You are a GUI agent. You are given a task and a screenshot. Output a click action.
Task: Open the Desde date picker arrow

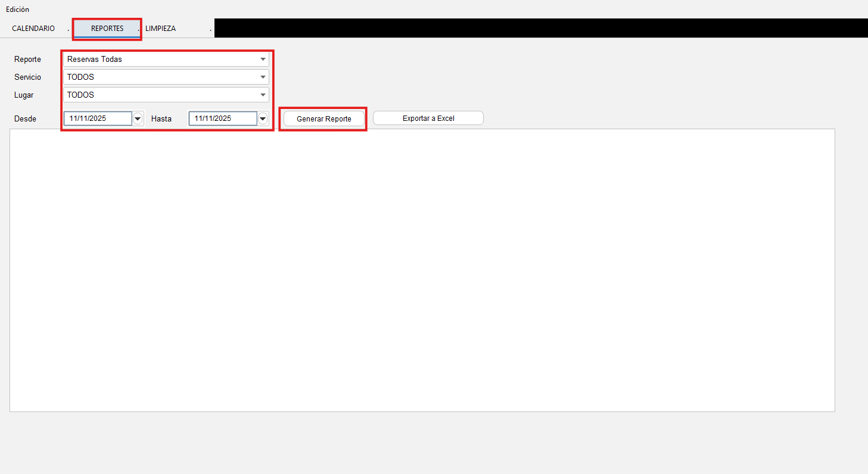pyautogui.click(x=138, y=118)
